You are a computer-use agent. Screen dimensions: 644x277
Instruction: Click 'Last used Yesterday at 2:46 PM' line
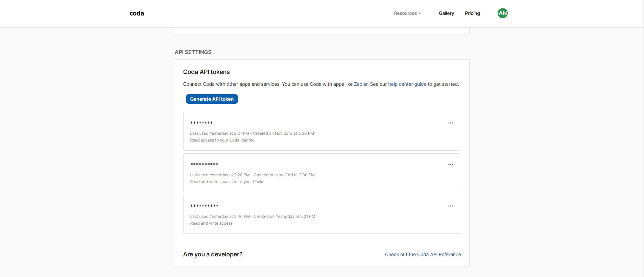(253, 217)
